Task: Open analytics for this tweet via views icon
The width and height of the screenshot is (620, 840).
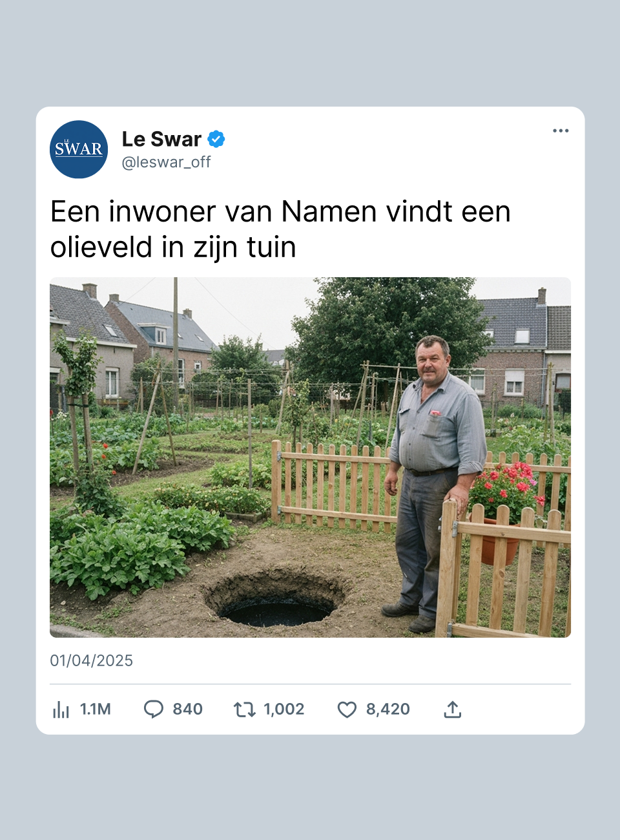Action: click(x=61, y=709)
